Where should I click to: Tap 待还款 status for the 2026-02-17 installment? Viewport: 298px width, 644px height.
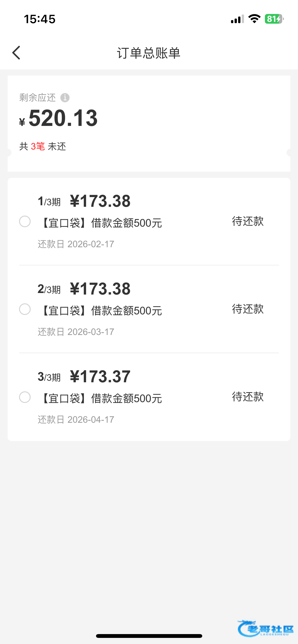coord(248,221)
